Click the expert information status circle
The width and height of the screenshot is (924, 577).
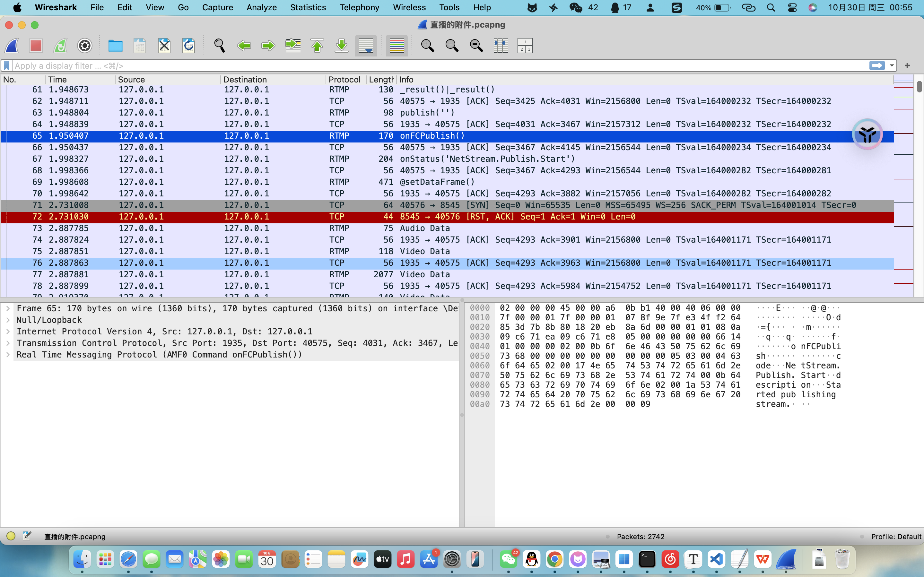(11, 536)
